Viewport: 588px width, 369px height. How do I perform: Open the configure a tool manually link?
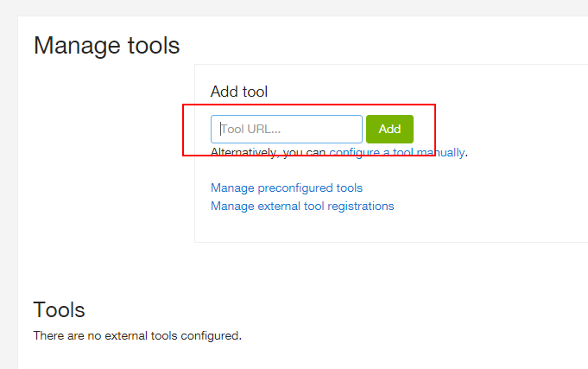[x=397, y=152]
